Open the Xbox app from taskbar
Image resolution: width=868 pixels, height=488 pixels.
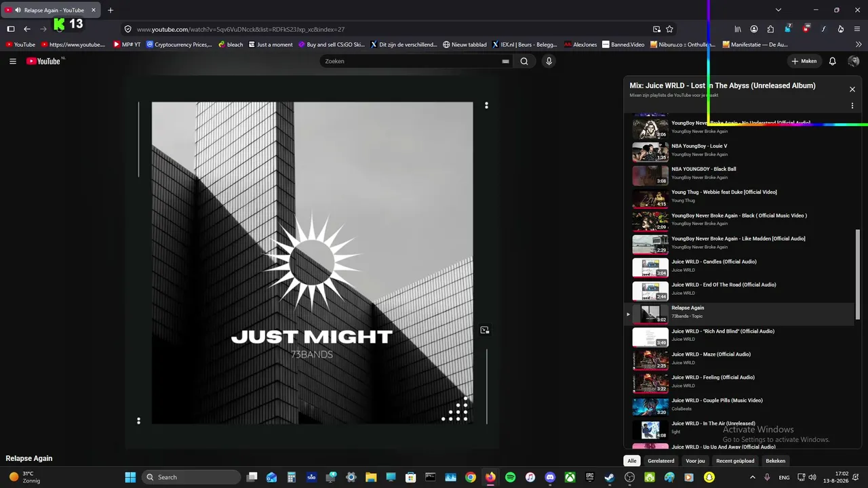click(x=570, y=477)
